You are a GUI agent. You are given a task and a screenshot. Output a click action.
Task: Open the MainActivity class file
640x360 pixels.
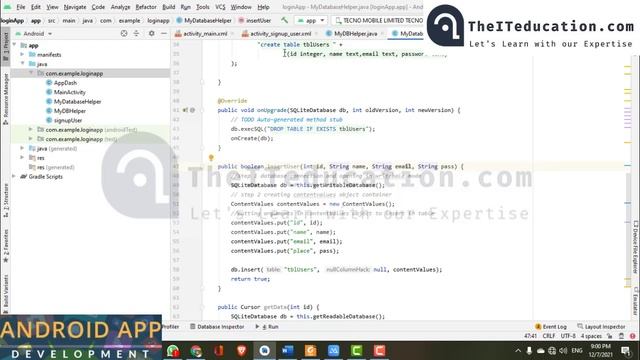70,92
